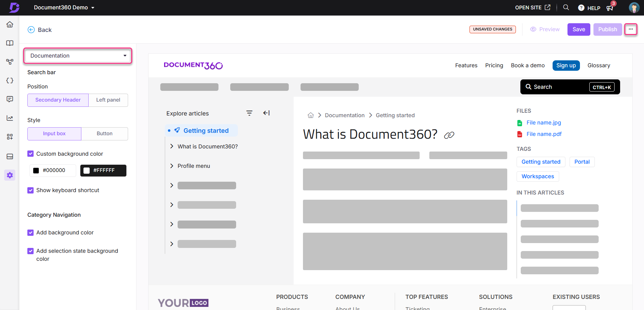Screen dimensions: 644x310
Task: Select Secondary Header position option
Action: pos(58,100)
